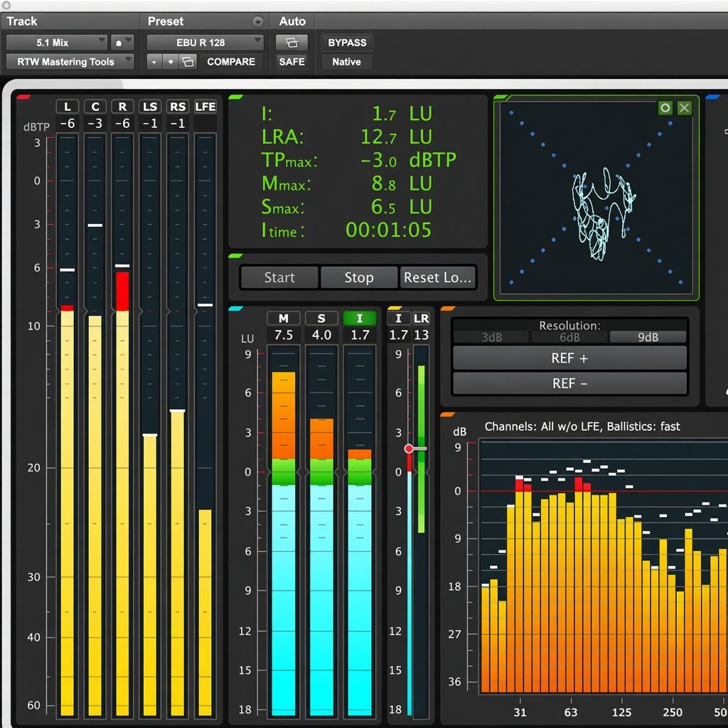
Task: Click the spectrum analyzer bar graph
Action: click(604, 567)
